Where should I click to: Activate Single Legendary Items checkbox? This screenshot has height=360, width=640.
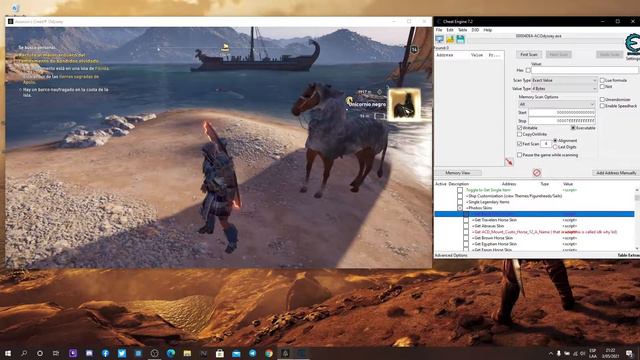[460, 202]
